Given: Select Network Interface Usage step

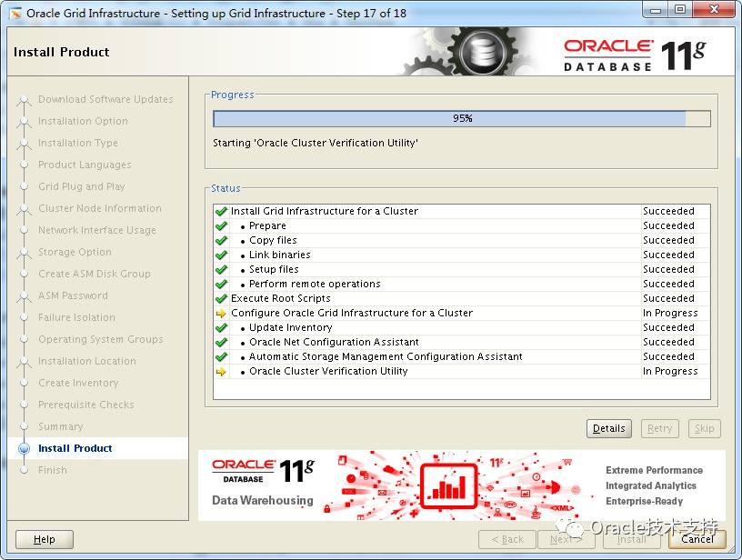Looking at the screenshot, I should 97,230.
